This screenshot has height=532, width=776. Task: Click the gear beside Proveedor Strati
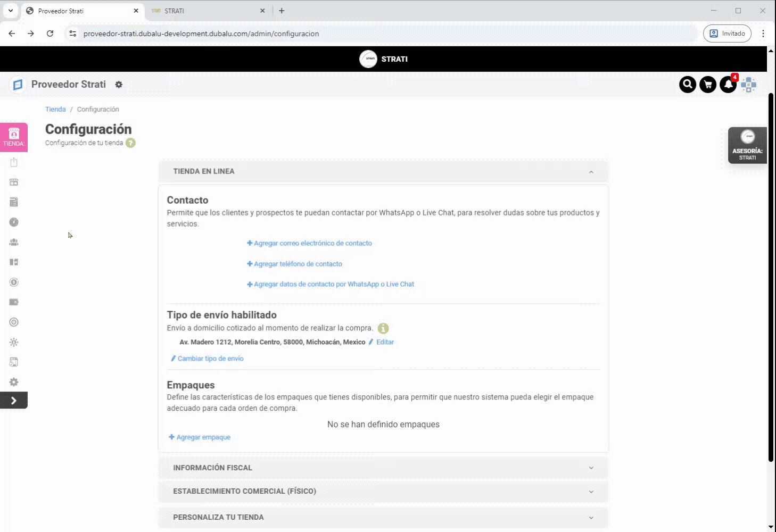coord(119,85)
